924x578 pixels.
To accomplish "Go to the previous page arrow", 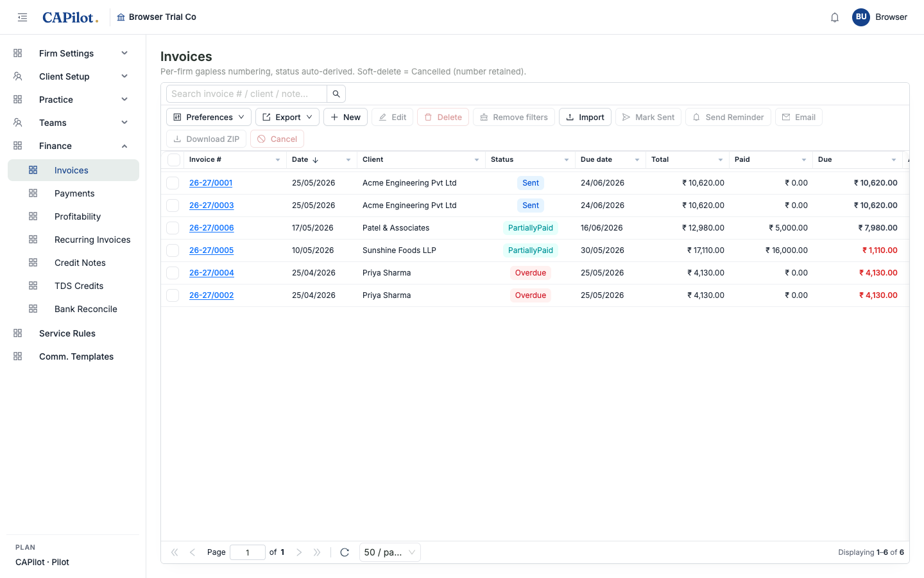I will pos(193,552).
